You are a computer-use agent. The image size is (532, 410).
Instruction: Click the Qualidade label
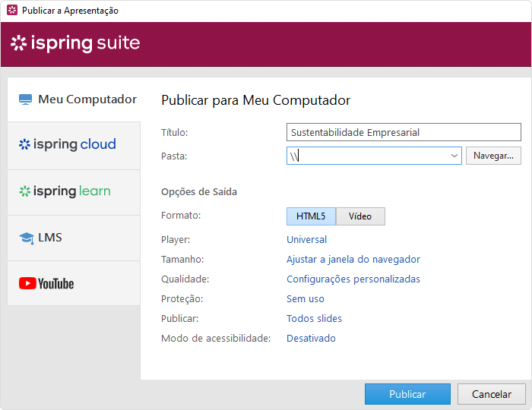click(x=185, y=279)
